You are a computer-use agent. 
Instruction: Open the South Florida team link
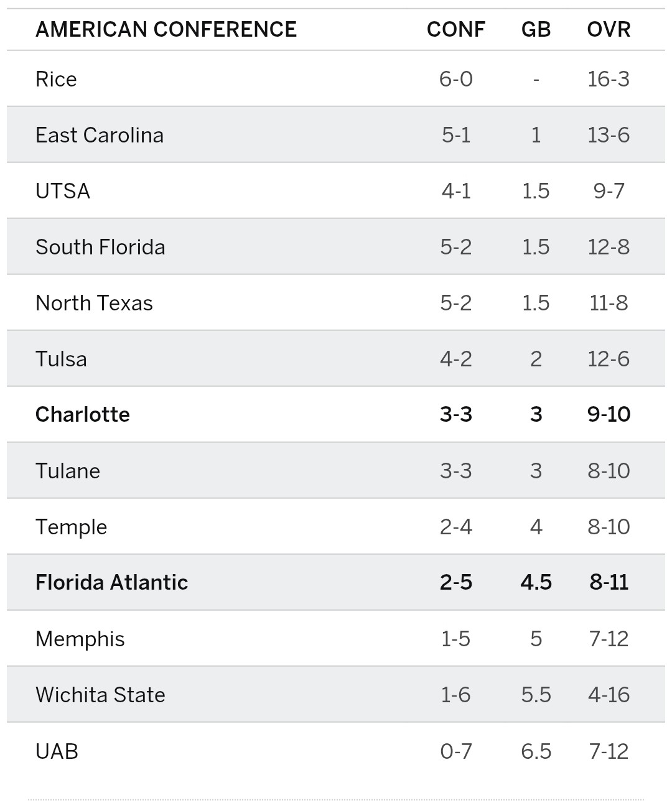(x=100, y=247)
